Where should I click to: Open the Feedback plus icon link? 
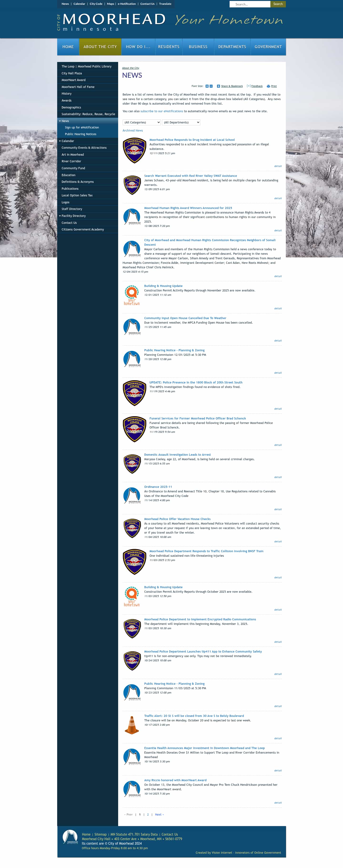point(249,86)
